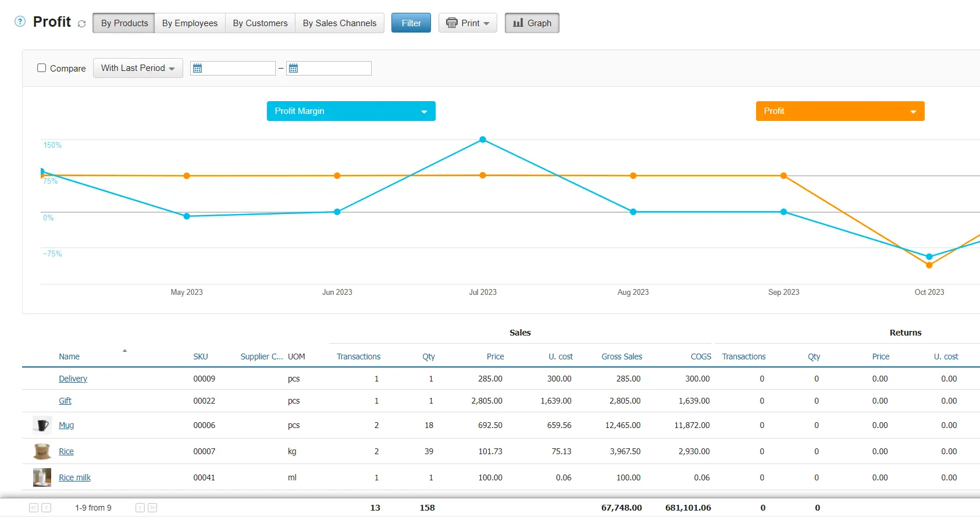Image resolution: width=980 pixels, height=517 pixels.
Task: Sort by Sales Price column header
Action: [496, 356]
